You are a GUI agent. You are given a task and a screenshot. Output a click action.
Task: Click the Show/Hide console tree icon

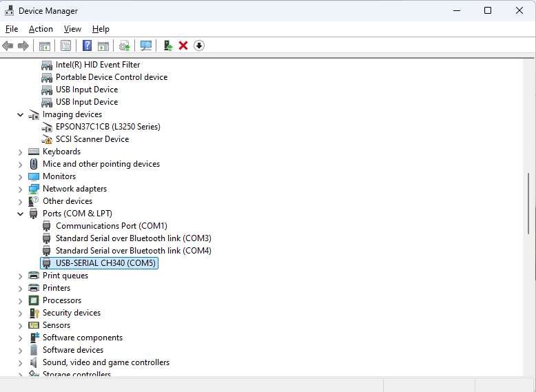coord(45,45)
